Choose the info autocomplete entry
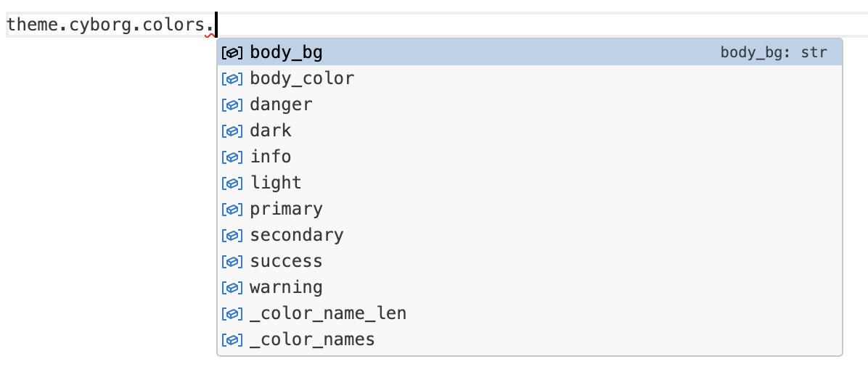 coord(271,157)
